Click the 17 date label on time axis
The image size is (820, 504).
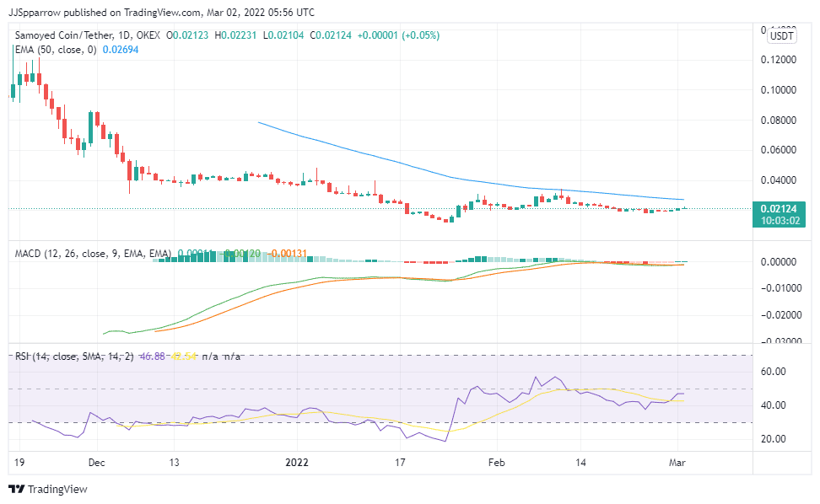coord(400,463)
